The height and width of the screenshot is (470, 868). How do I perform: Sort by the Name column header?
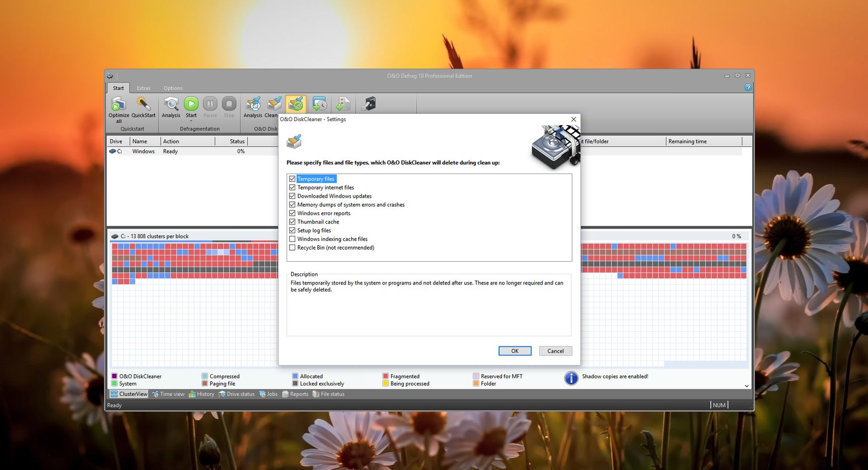pos(145,141)
